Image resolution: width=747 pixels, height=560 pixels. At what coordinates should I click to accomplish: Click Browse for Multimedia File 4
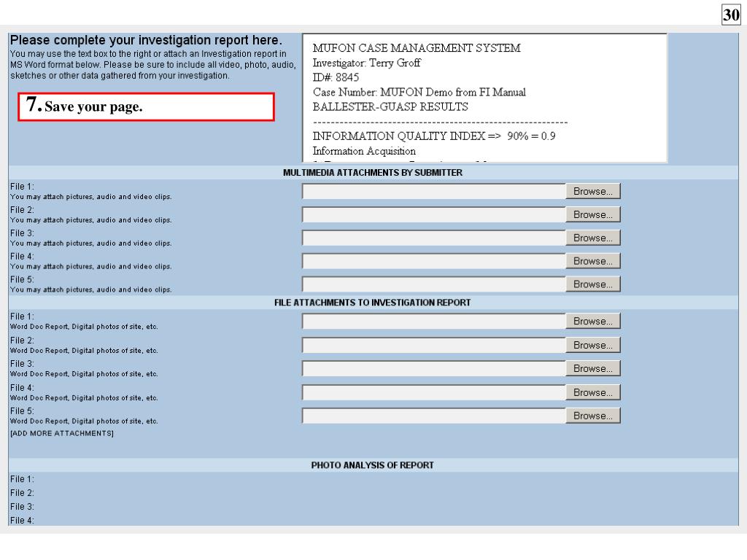pos(592,261)
